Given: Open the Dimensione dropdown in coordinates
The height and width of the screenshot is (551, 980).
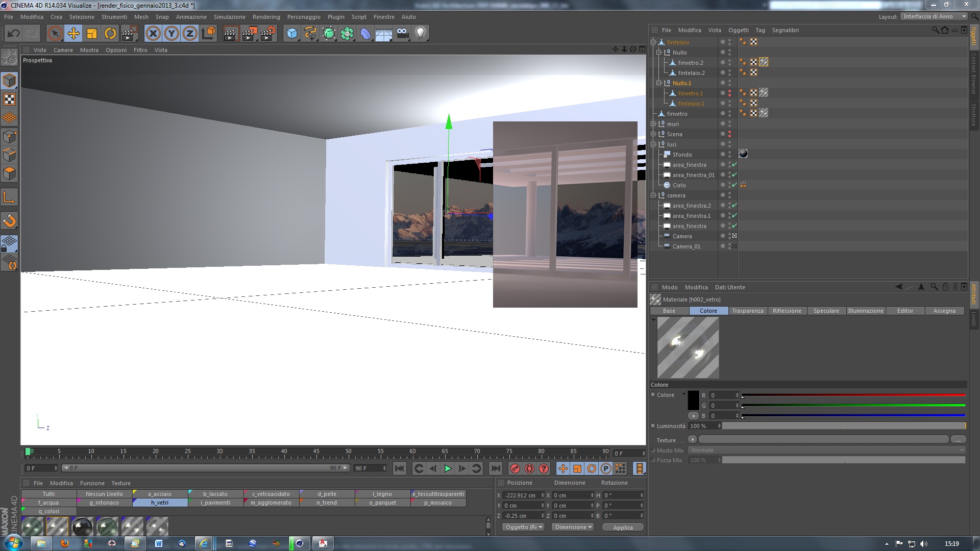Looking at the screenshot, I should (x=573, y=527).
